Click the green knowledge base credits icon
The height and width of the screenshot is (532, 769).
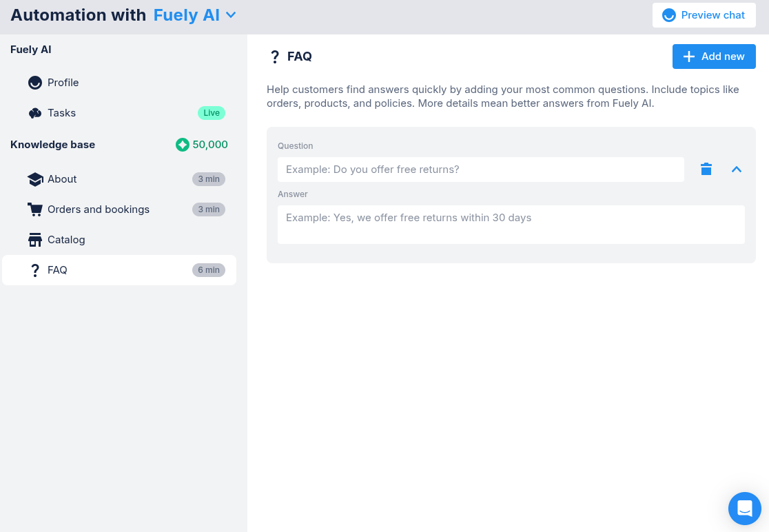click(x=183, y=145)
